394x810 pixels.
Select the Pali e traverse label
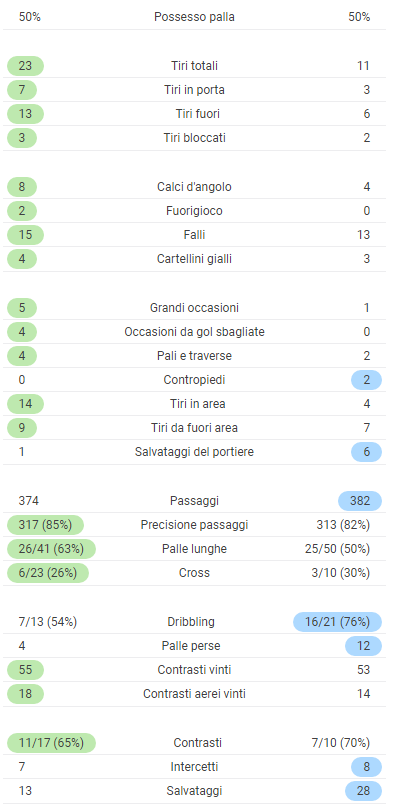pos(194,356)
